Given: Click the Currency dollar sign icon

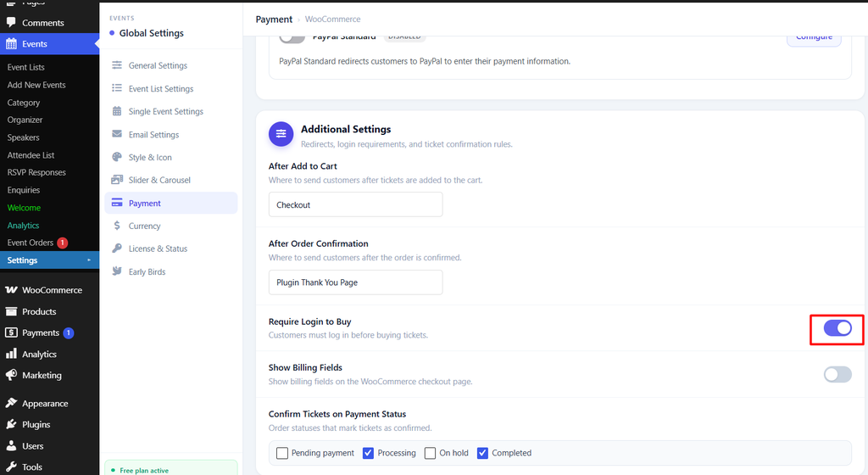Looking at the screenshot, I should pyautogui.click(x=117, y=226).
